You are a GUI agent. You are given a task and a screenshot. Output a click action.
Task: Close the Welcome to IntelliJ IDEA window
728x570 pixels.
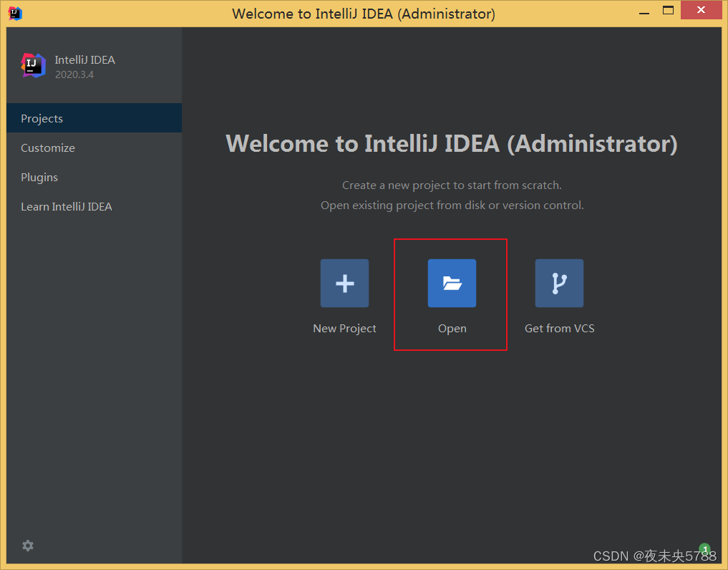[x=701, y=10]
